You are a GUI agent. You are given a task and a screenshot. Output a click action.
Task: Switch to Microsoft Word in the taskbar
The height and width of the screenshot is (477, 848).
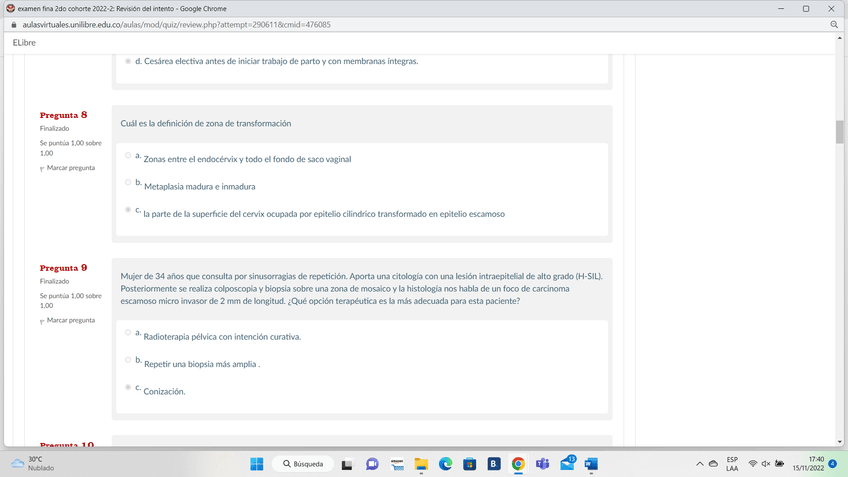pos(591,464)
